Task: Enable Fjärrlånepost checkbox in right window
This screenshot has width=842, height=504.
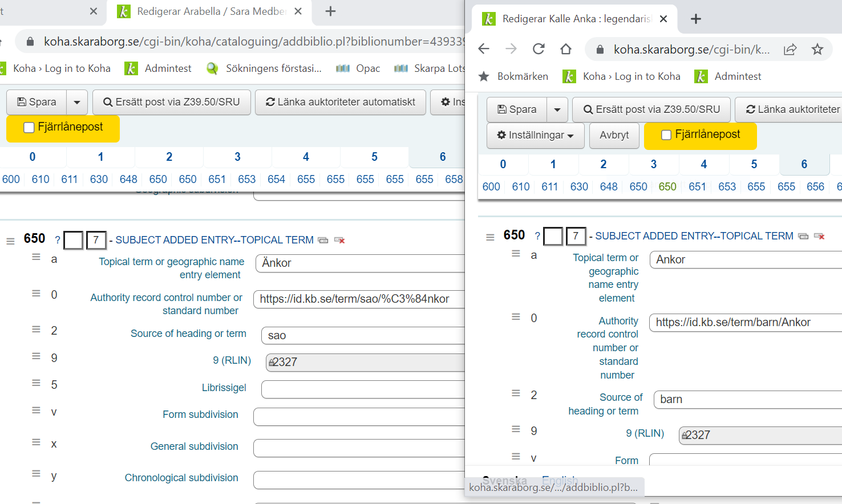Action: [x=666, y=135]
